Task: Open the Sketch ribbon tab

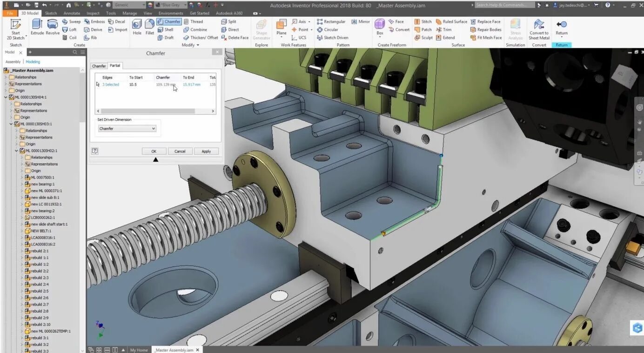Action: [x=51, y=13]
